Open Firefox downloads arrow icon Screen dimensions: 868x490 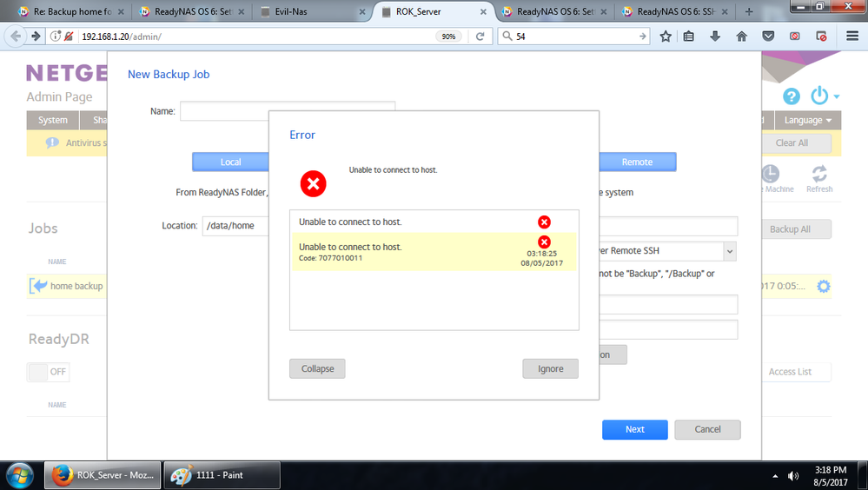(x=715, y=36)
